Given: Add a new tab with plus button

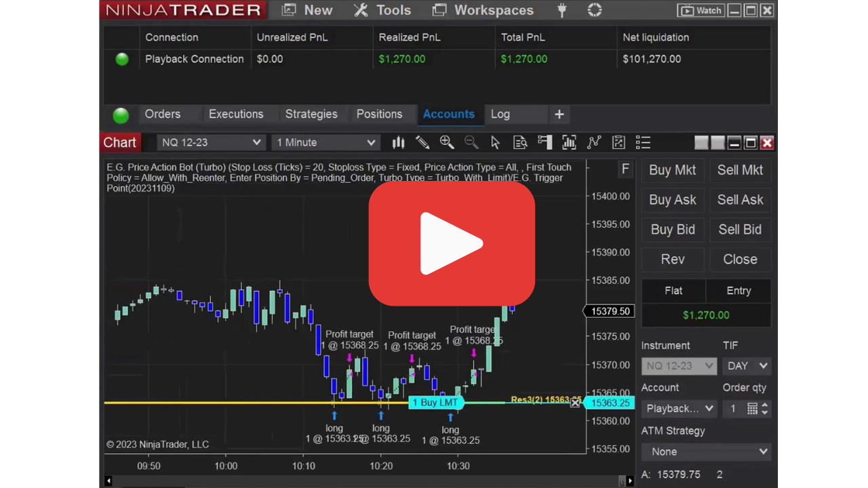Looking at the screenshot, I should (559, 115).
